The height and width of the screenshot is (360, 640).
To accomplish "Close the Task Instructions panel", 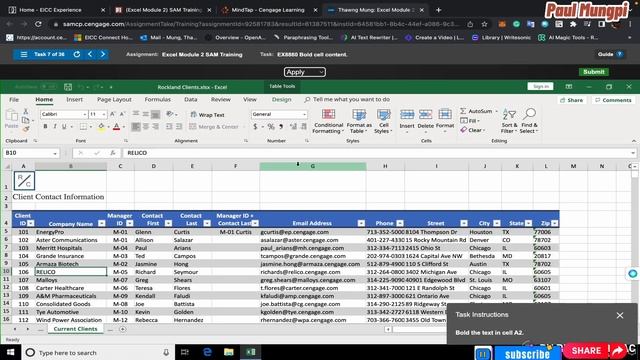I will 620,316.
